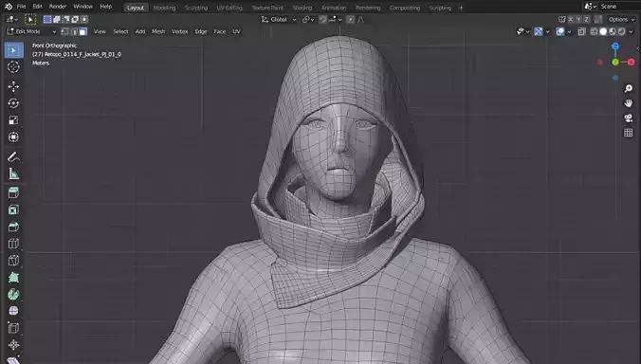Toggle Y axis mirror
641x364 pixels.
pyautogui.click(x=578, y=19)
